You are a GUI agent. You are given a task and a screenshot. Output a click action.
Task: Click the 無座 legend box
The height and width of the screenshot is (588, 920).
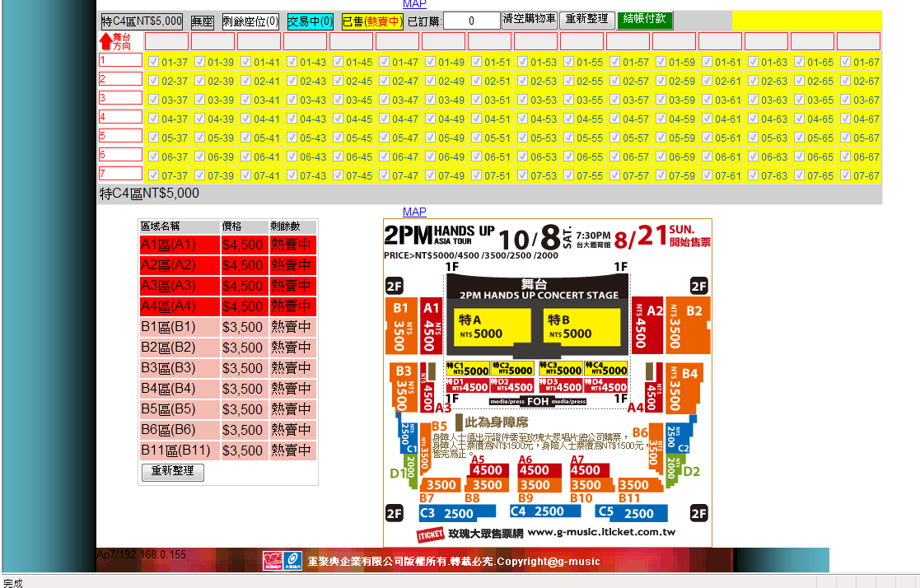(202, 21)
